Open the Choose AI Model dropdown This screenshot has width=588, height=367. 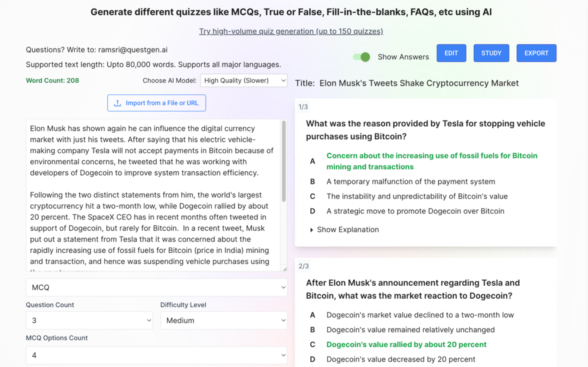244,80
